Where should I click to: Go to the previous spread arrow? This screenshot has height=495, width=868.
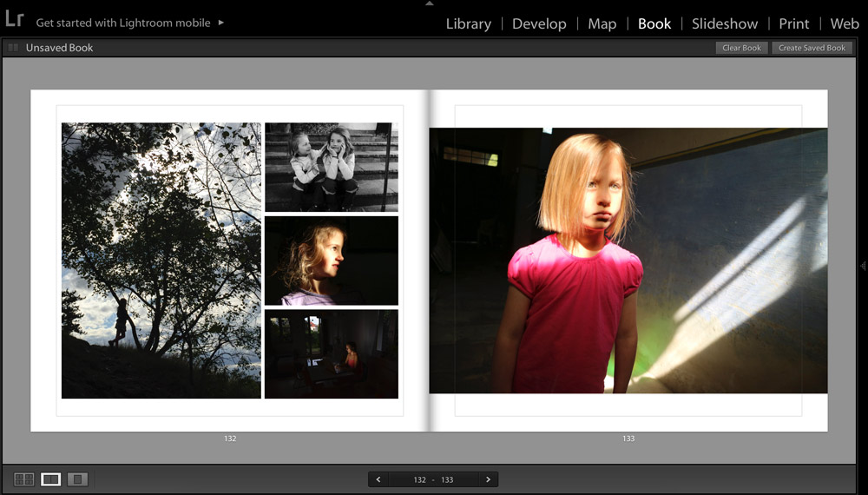point(378,479)
